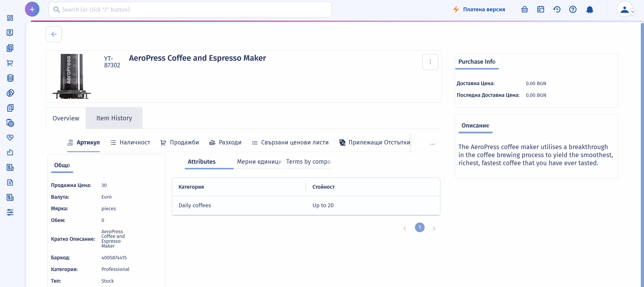Viewport: 644px width, 287px height.
Task: Open the dashboard grid icon in sidebar
Action: [x=10, y=18]
